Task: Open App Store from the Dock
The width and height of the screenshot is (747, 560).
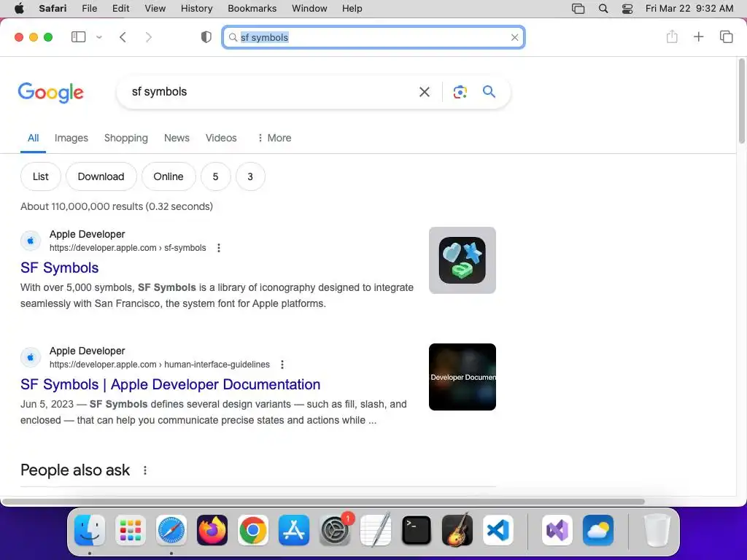Action: 294,530
